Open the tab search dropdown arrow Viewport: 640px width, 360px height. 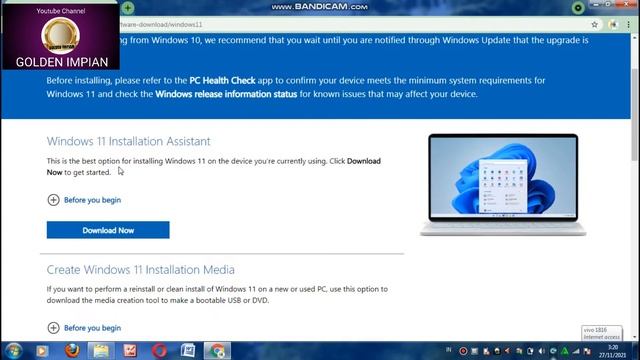click(x=578, y=8)
